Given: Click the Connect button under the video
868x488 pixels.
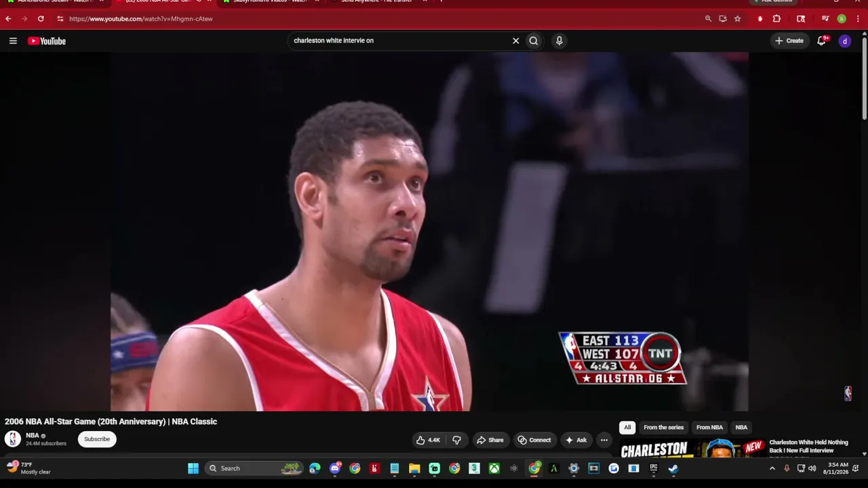Looking at the screenshot, I should [x=534, y=440].
